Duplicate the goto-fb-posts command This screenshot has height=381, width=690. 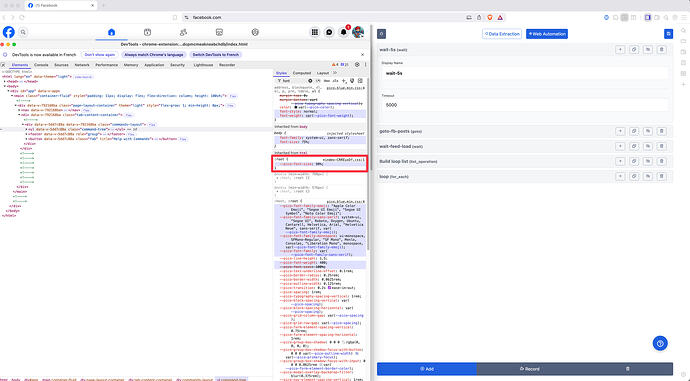(634, 131)
